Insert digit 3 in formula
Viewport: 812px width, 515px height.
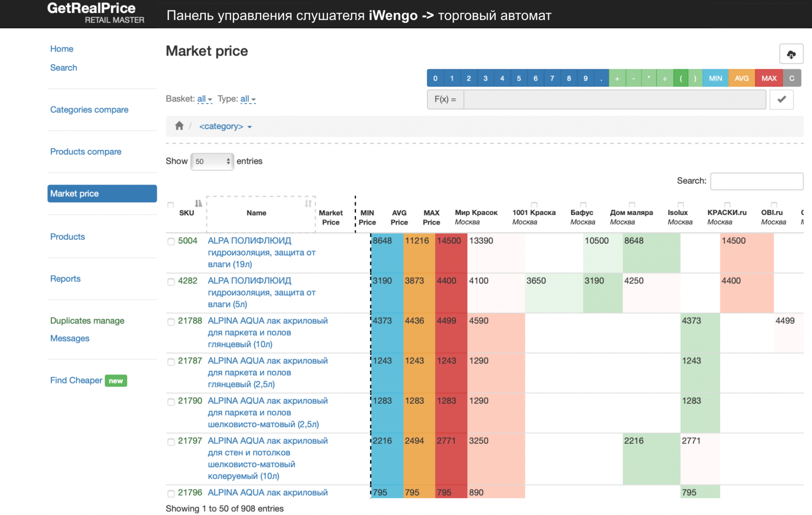485,78
